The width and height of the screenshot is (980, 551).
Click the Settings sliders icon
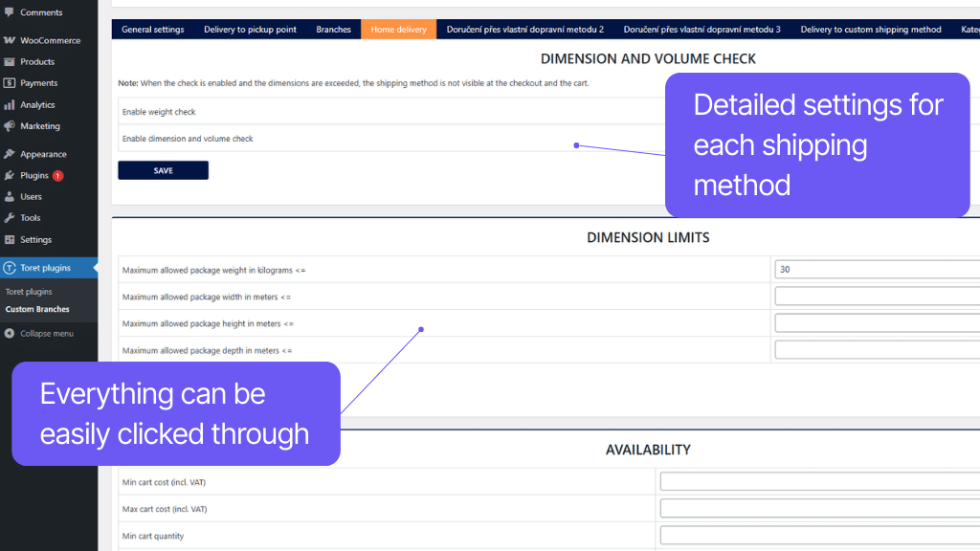point(10,240)
